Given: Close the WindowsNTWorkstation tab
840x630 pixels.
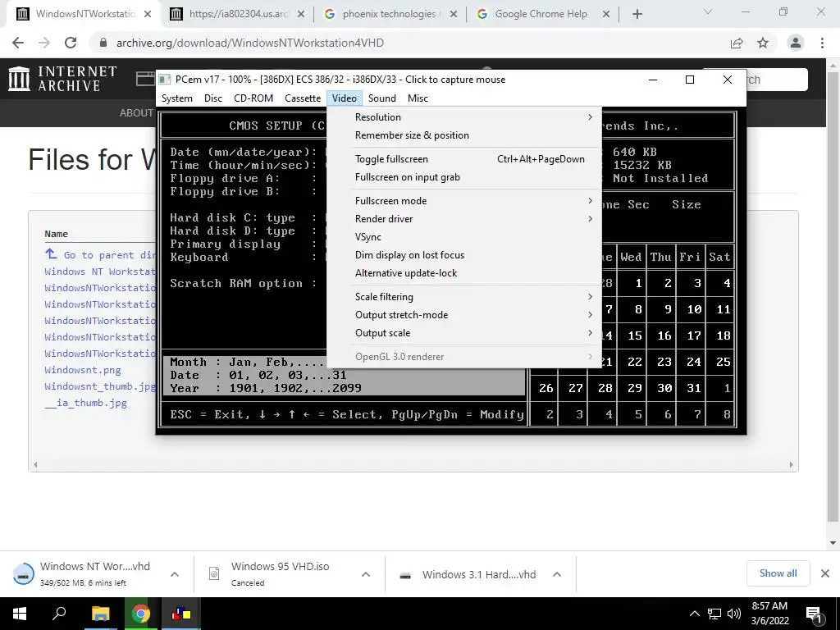Looking at the screenshot, I should click(x=148, y=14).
